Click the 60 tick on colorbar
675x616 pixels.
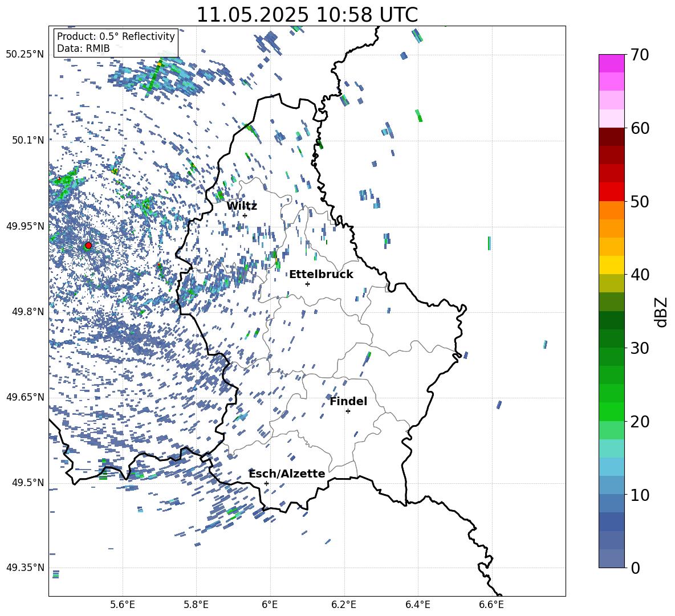[640, 128]
